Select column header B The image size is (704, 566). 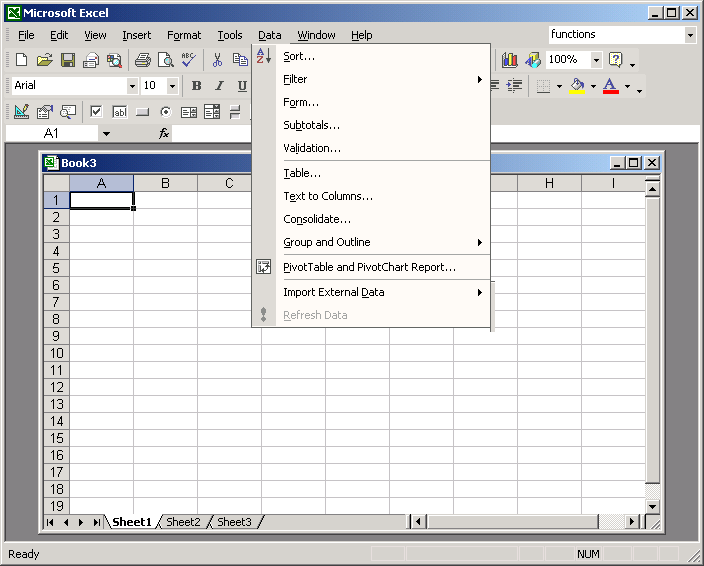point(165,183)
